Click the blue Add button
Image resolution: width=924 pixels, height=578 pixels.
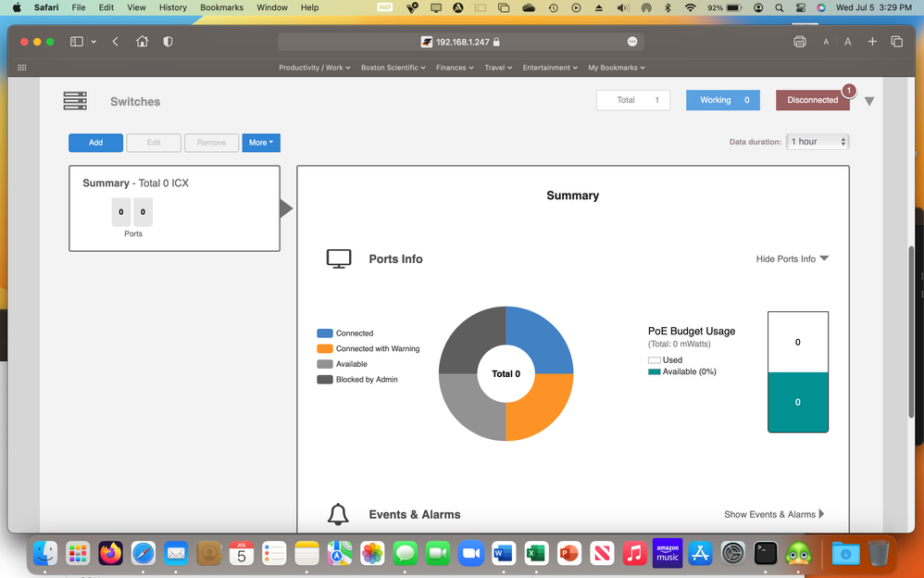tap(95, 143)
